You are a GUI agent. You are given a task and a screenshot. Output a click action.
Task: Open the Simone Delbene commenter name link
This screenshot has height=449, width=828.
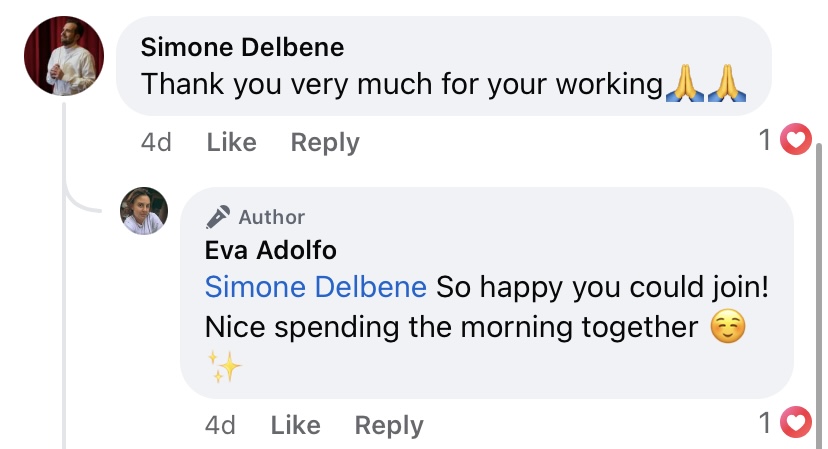(242, 47)
